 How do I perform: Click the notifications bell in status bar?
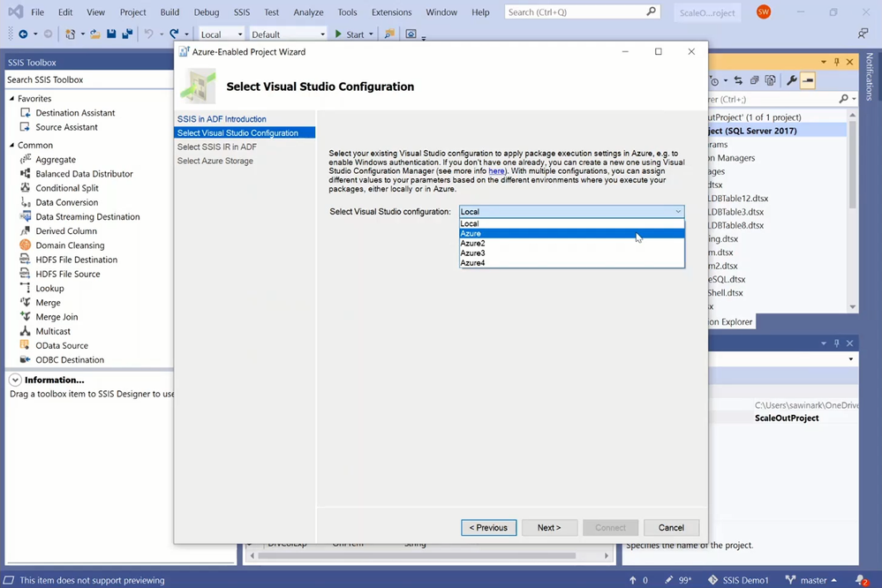[x=861, y=580]
